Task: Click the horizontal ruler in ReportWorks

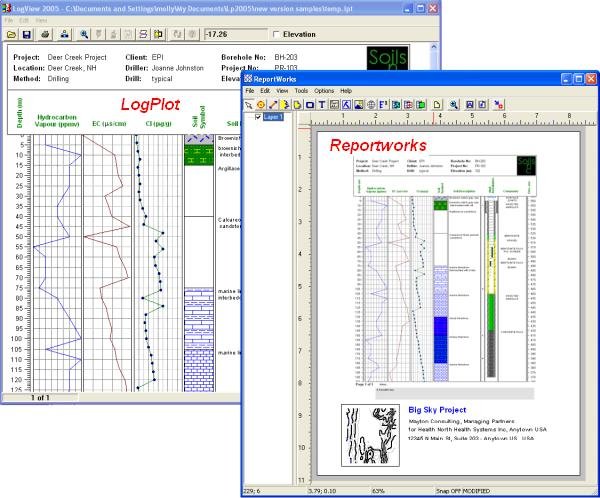Action: coord(448,119)
